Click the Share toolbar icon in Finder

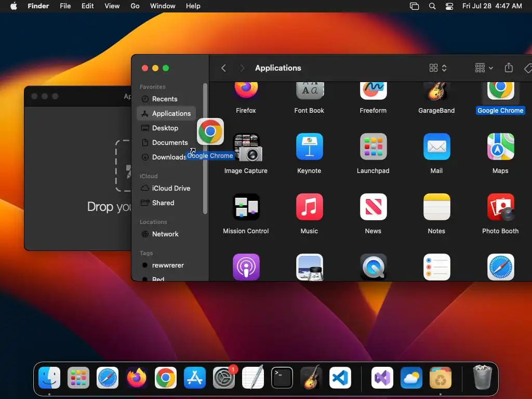(509, 68)
